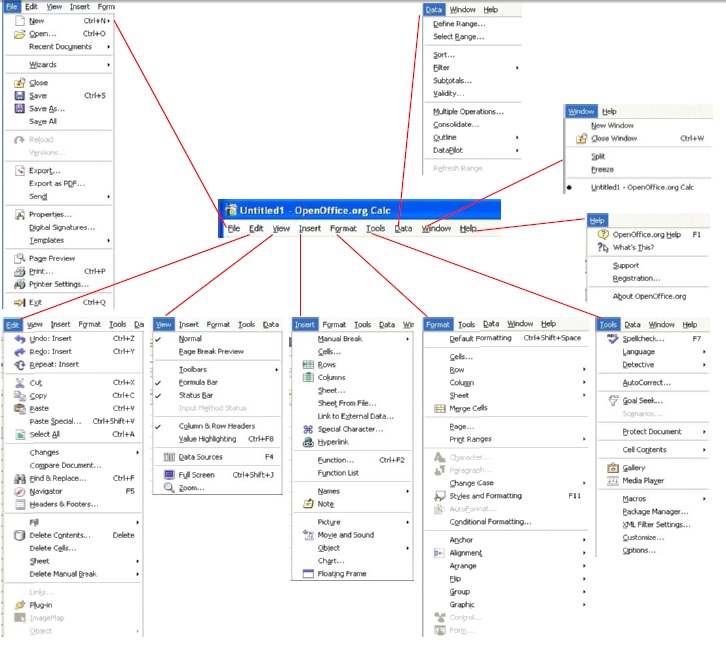
Task: Click the Styles and Formatting icon
Action: point(439,496)
